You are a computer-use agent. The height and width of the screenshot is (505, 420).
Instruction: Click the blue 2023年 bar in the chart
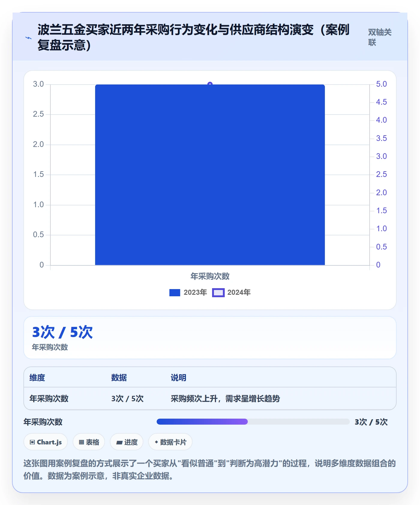210,175
